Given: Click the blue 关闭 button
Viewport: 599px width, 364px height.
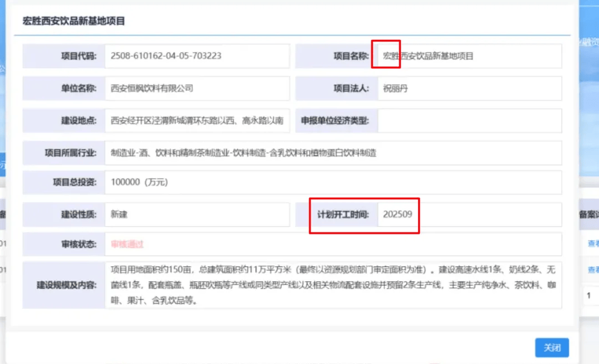Looking at the screenshot, I should point(552,347).
